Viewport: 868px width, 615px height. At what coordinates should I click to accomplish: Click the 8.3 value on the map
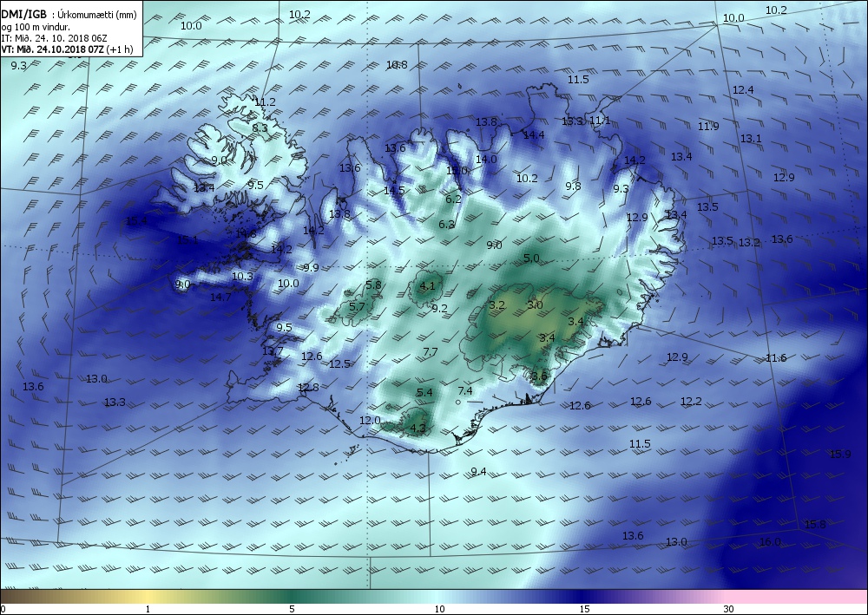[260, 128]
